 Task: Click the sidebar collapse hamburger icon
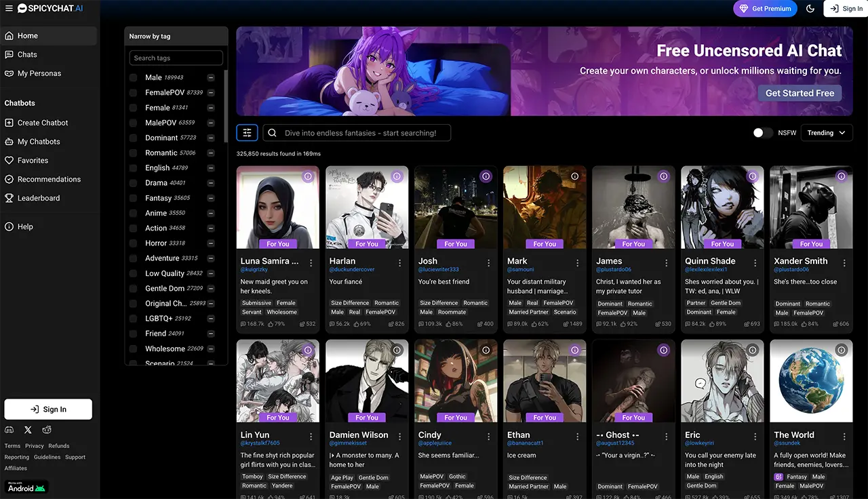point(7,9)
